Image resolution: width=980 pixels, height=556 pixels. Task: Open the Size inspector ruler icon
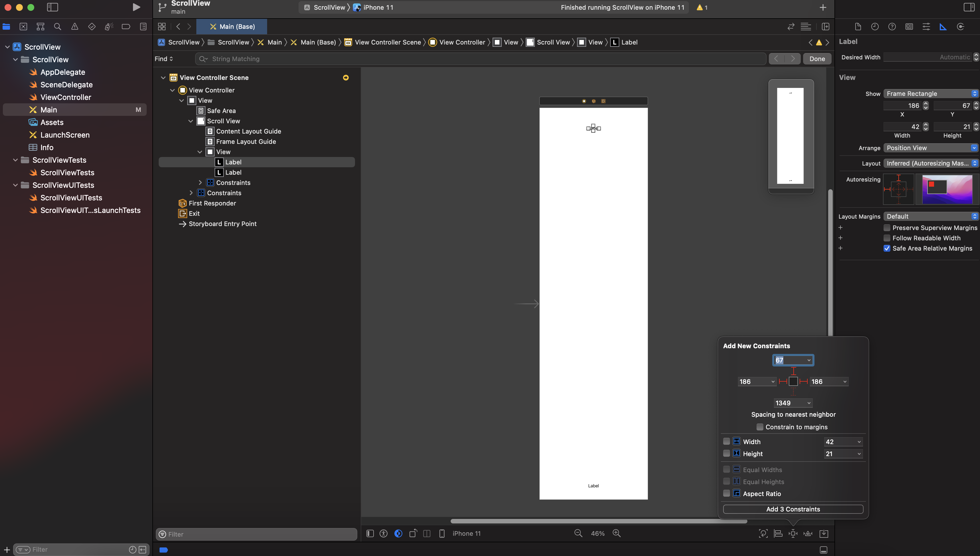coord(943,26)
